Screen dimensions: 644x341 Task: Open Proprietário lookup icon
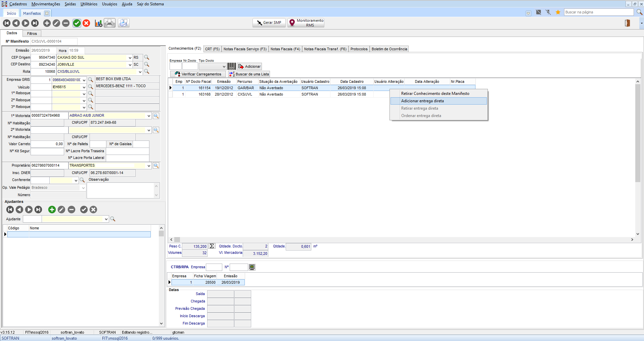pyautogui.click(x=156, y=166)
